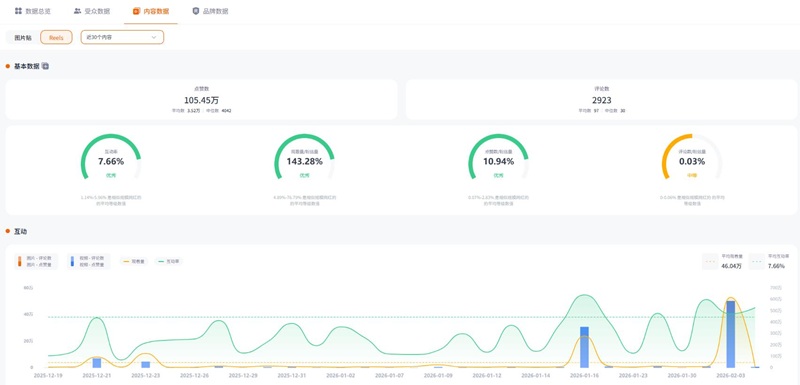Click the blue bar at 2025-12-23
Screen dimensions: 800x385
pos(146,365)
